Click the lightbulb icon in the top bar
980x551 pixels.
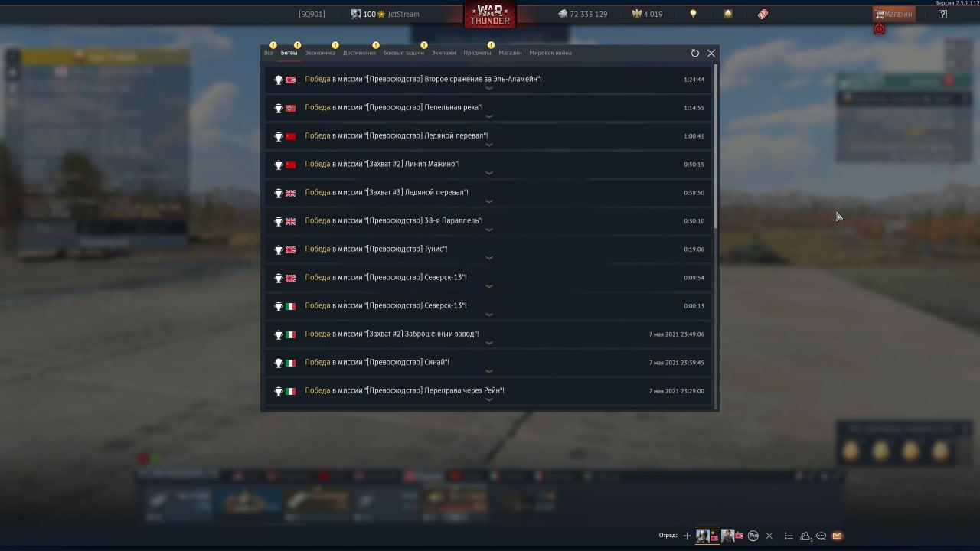694,14
